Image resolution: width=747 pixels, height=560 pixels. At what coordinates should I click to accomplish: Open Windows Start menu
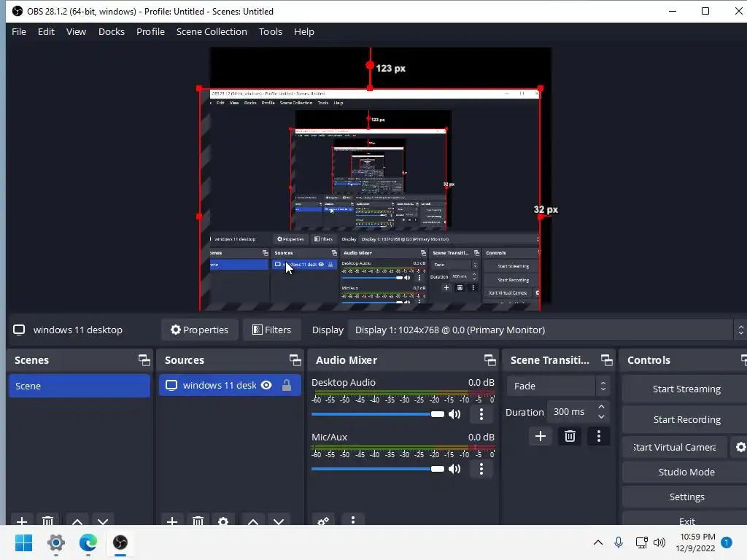23,542
